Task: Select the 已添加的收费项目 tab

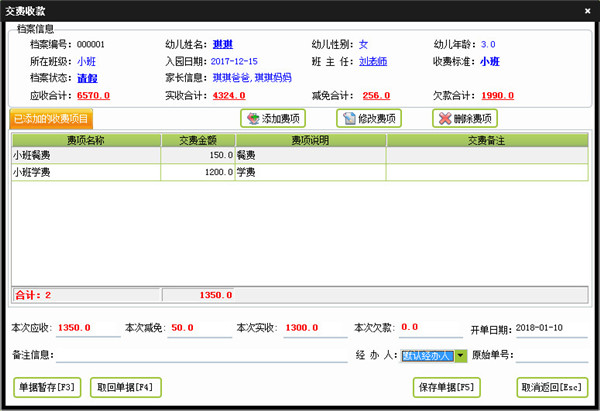Action: (x=50, y=119)
